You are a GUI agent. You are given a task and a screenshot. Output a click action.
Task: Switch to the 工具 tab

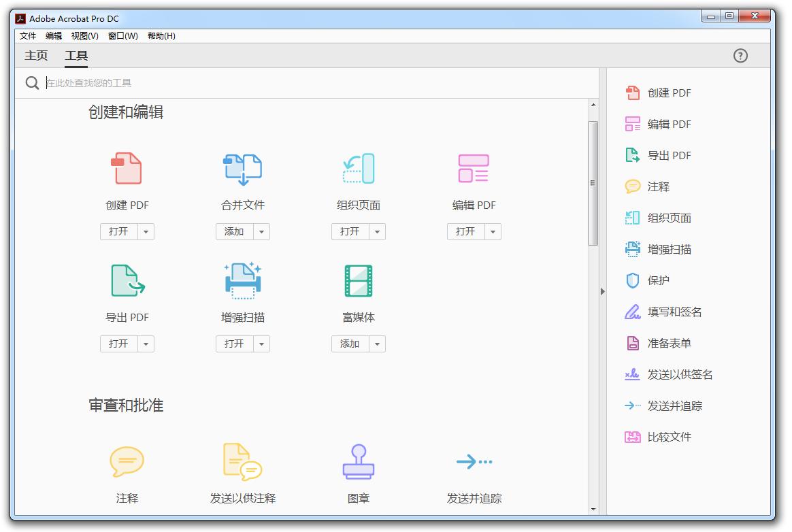pyautogui.click(x=76, y=56)
